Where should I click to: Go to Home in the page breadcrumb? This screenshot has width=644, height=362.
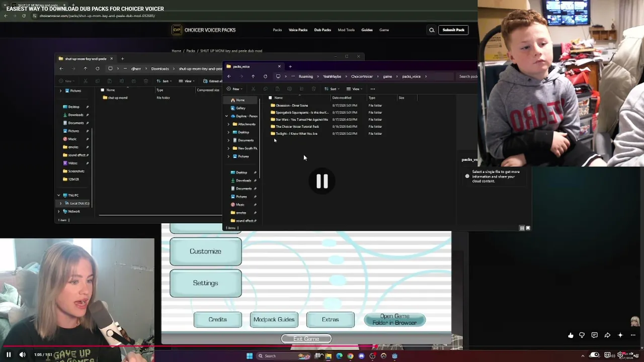tap(176, 51)
